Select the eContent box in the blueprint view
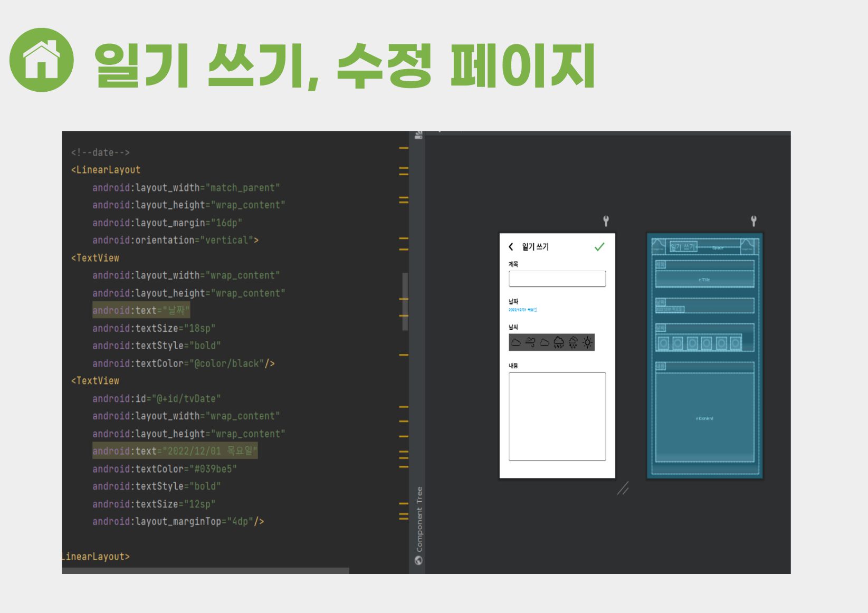The width and height of the screenshot is (868, 613). click(x=704, y=417)
